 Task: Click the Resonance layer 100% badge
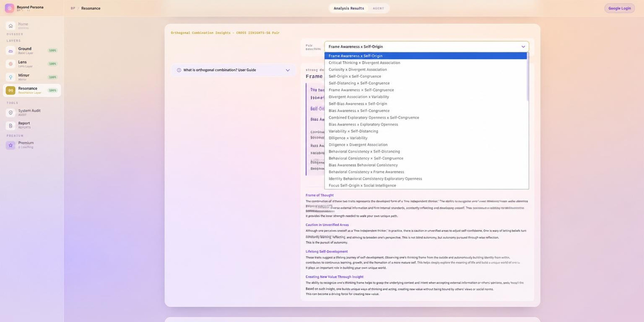coord(53,90)
